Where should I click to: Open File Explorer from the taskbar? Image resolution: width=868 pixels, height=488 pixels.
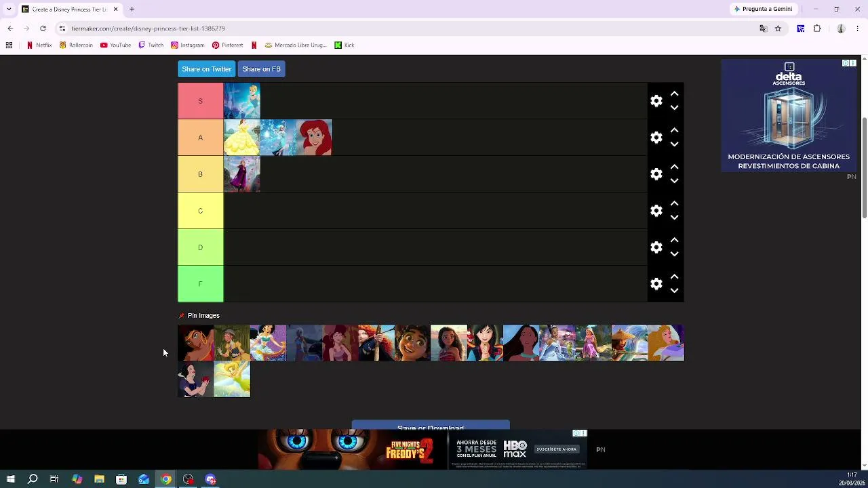99,479
